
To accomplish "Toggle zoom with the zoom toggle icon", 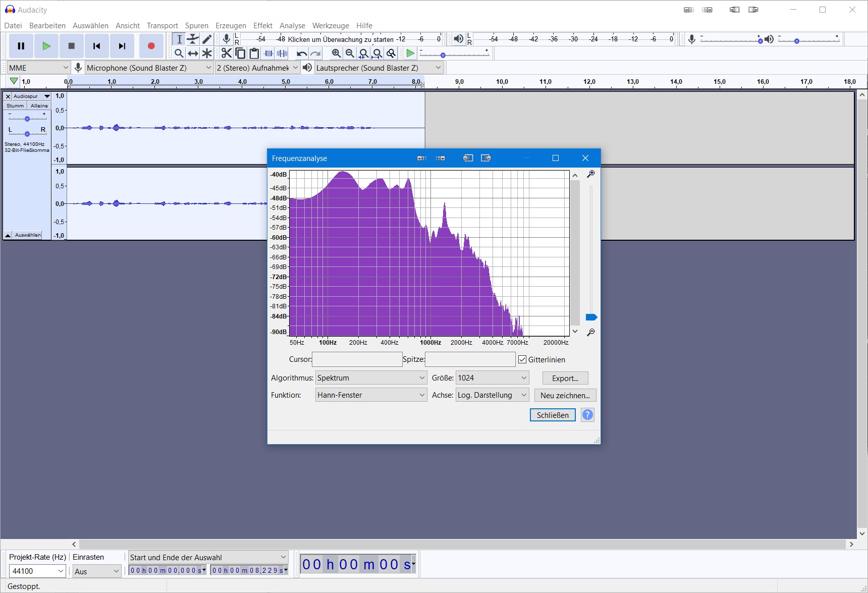I will 391,53.
